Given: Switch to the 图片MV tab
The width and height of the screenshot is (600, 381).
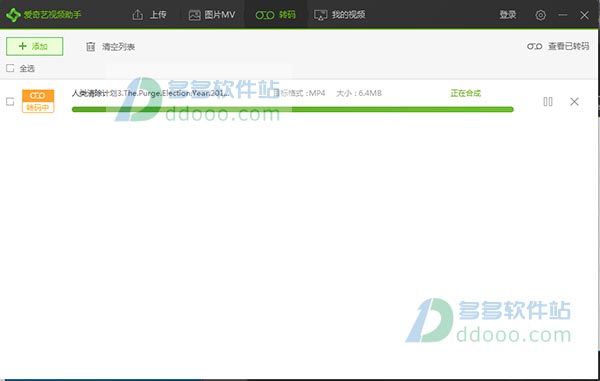Looking at the screenshot, I should pos(212,15).
